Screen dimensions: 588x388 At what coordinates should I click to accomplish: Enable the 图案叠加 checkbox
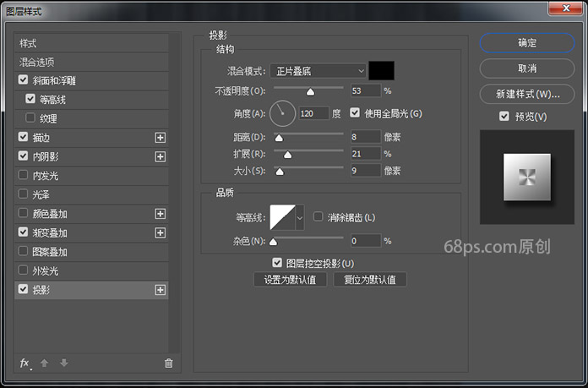point(24,251)
